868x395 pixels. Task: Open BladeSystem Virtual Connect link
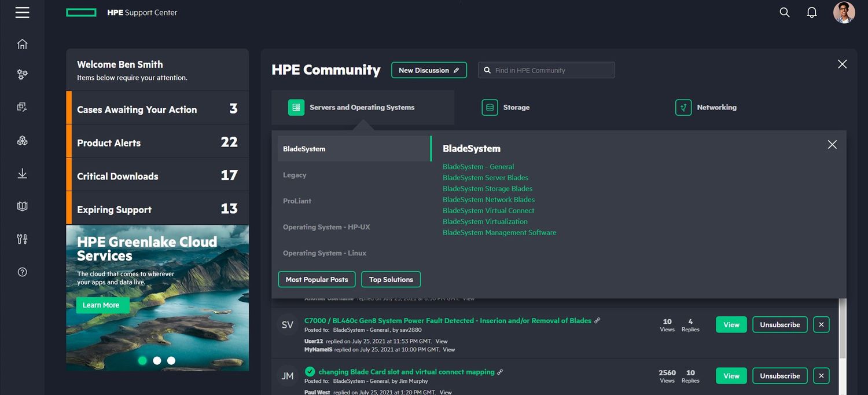[x=488, y=210]
